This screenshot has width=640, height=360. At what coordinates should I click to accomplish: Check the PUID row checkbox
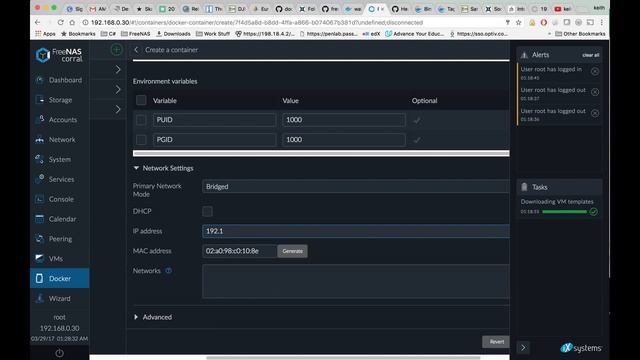tap(141, 120)
